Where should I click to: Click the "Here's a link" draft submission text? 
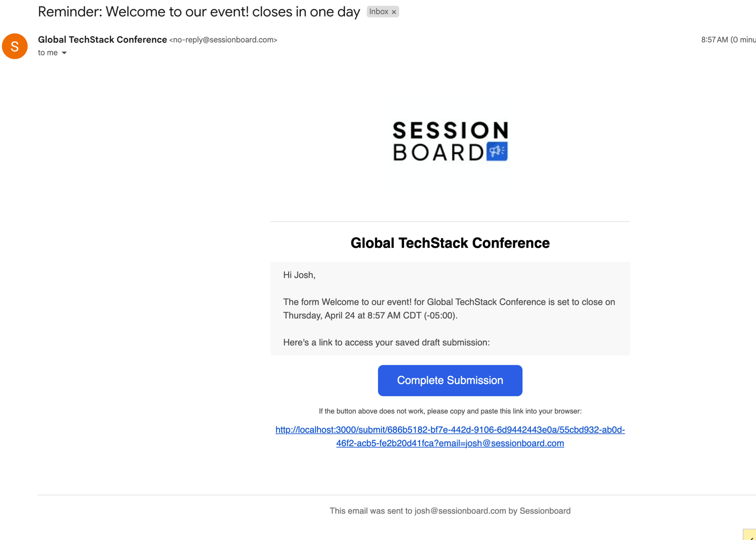click(386, 342)
